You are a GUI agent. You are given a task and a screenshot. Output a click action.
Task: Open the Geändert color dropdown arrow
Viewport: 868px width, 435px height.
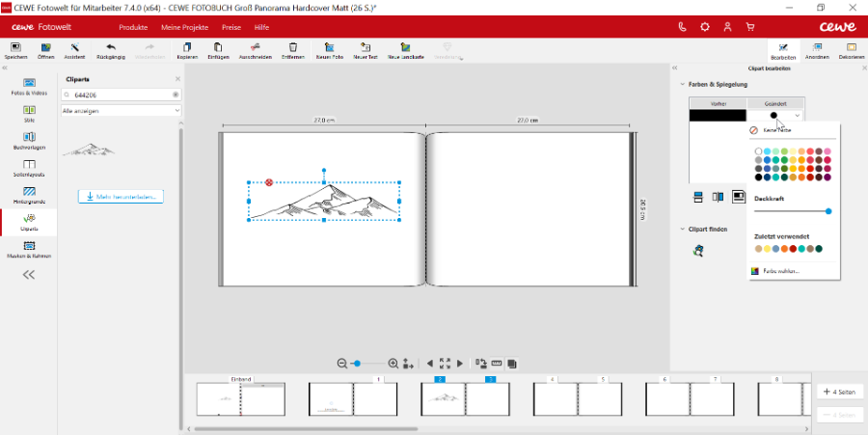coord(798,116)
